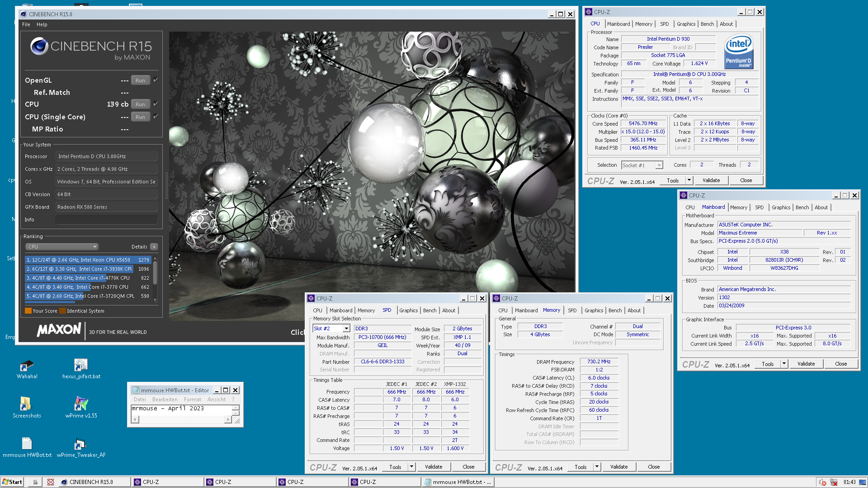Open the Ranking CPU dropdown

point(62,247)
